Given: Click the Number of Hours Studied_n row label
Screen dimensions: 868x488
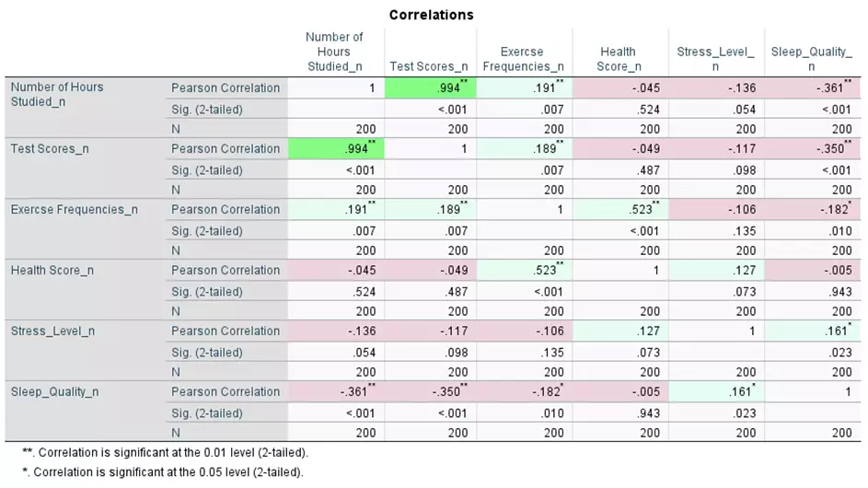Looking at the screenshot, I should (57, 94).
